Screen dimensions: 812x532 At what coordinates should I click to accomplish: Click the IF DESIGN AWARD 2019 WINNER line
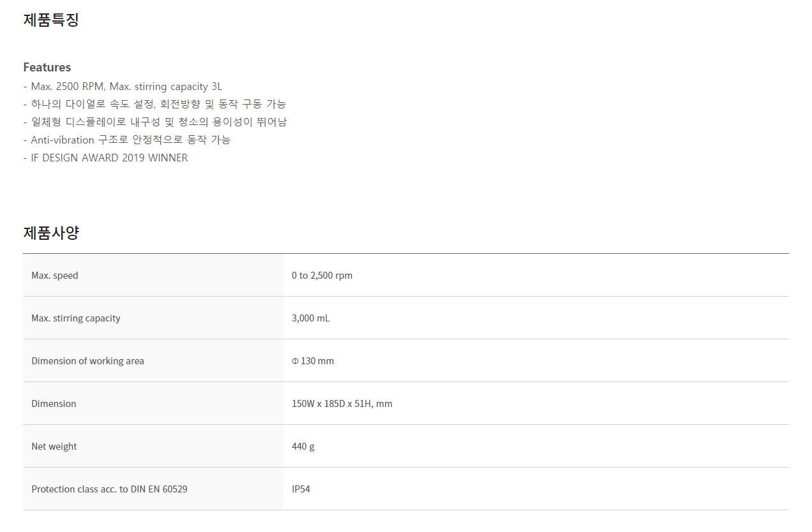pyautogui.click(x=105, y=158)
